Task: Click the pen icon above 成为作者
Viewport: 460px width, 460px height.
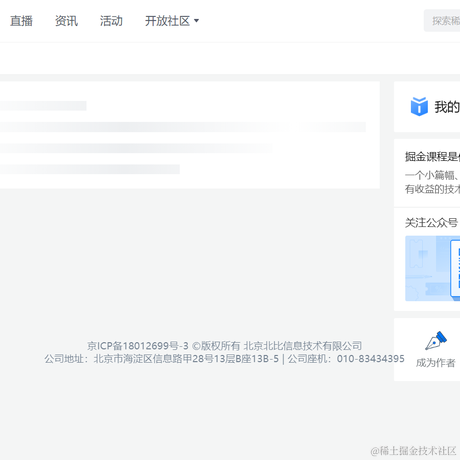Action: [x=436, y=340]
